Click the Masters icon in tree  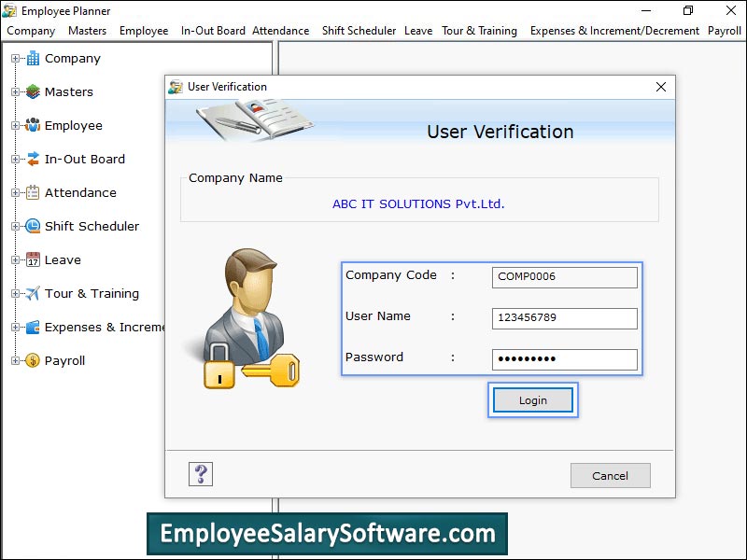[33, 91]
